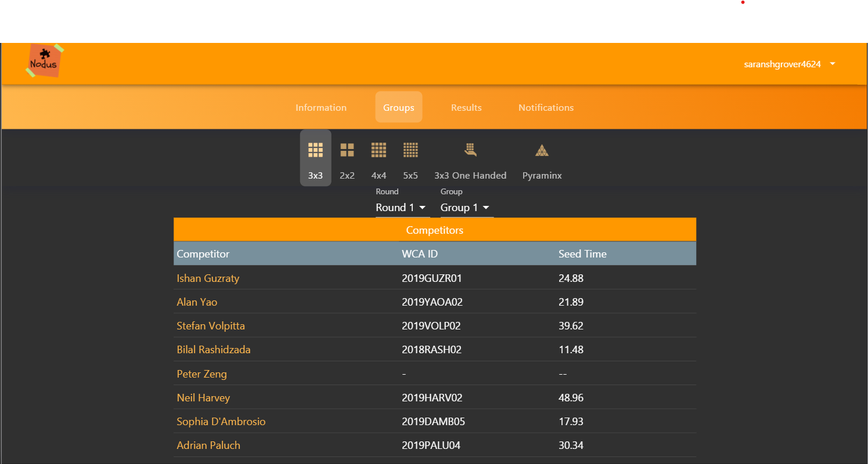This screenshot has height=464, width=868.
Task: Click WCA ID 2018RASH02
Action: [431, 350]
